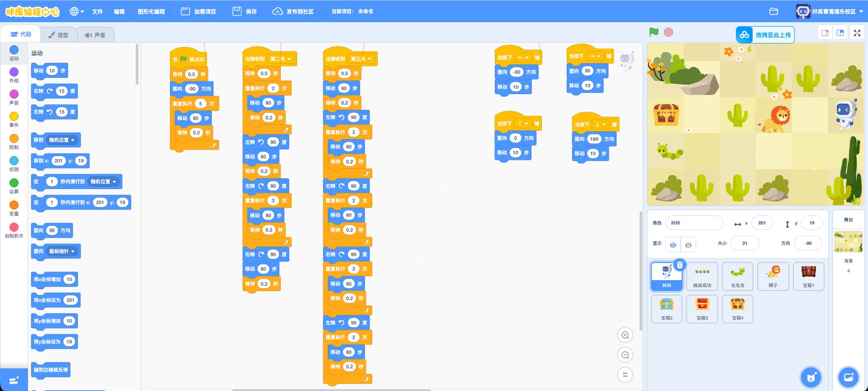Select the 宝箱4 sprite
This screenshot has width=868, height=391.
(x=737, y=309)
